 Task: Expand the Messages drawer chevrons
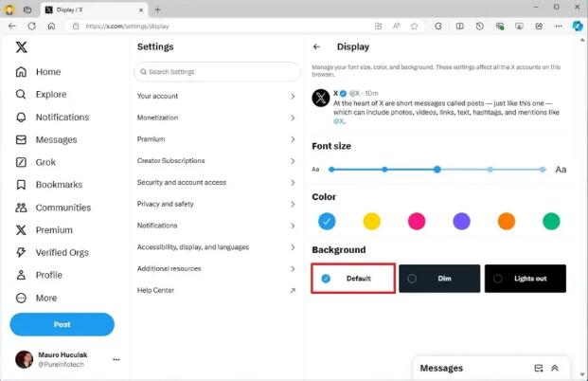(555, 369)
